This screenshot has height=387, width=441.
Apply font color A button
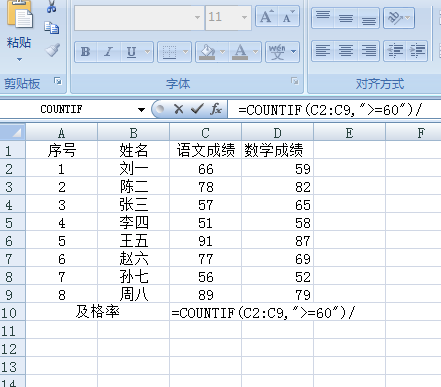pos(240,52)
